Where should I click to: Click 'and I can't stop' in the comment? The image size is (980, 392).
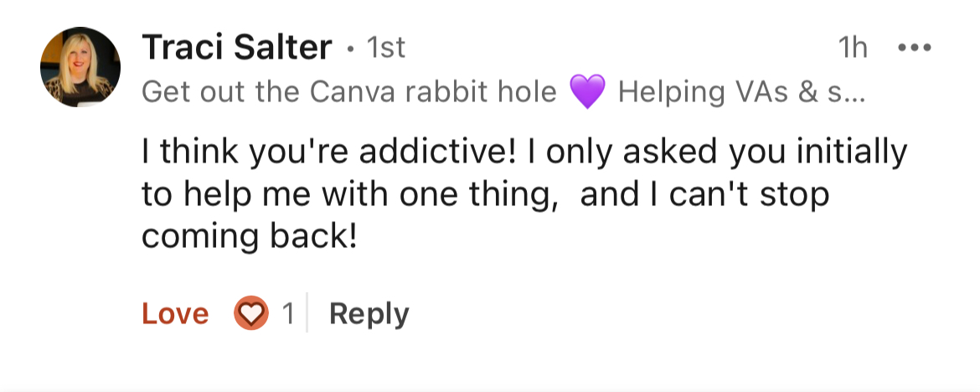click(x=704, y=194)
